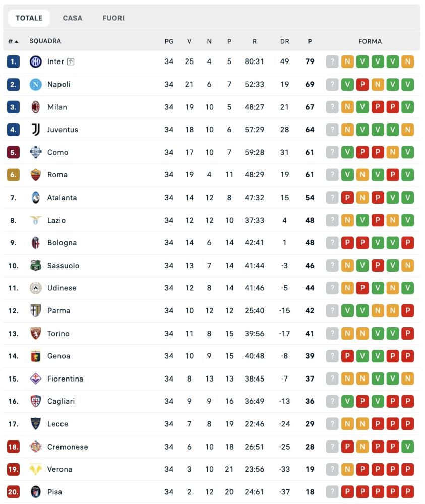Click the arrow icon next to Inter

click(x=71, y=61)
